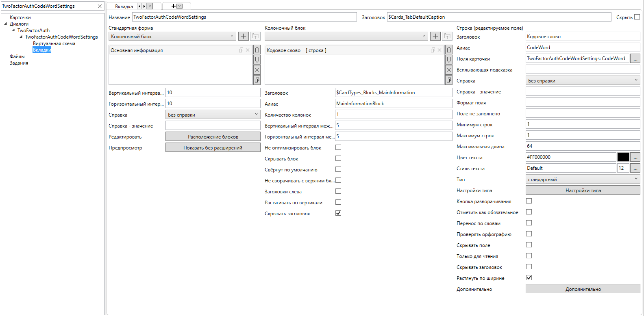Image resolution: width=644 pixels, height=316 pixels.
Task: Move Основная информация block up with arrow icon
Action: click(x=257, y=50)
